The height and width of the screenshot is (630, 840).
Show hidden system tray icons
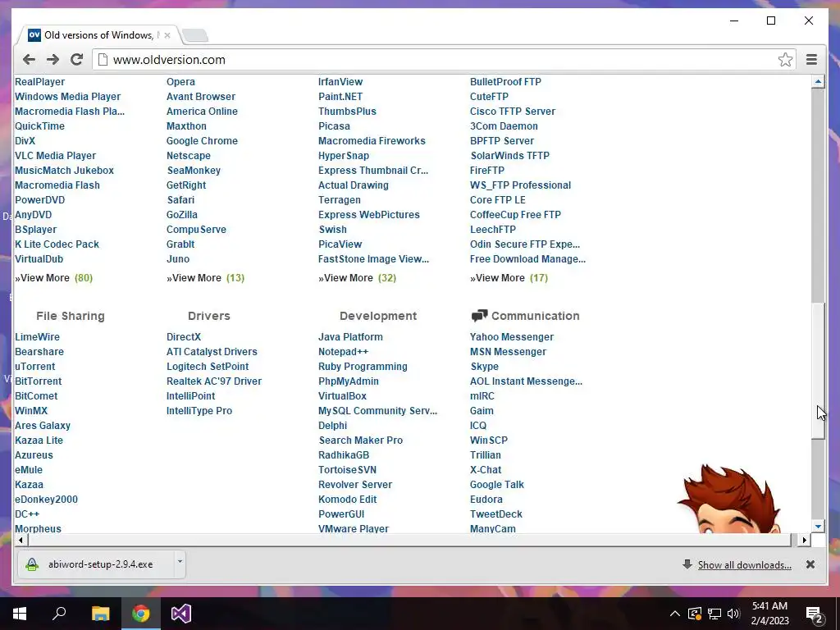(675, 614)
